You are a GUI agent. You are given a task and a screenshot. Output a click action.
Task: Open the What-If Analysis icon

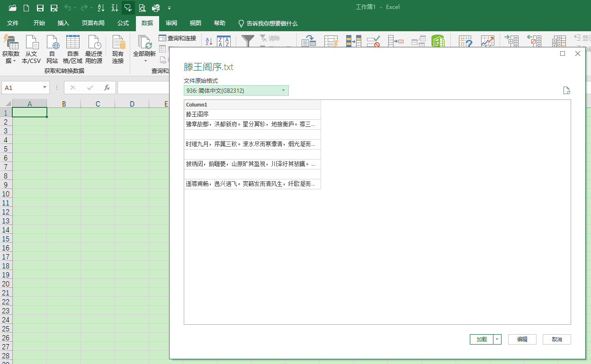pyautogui.click(x=466, y=41)
